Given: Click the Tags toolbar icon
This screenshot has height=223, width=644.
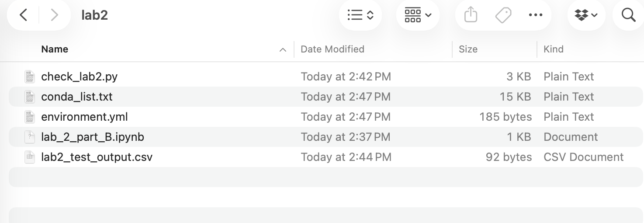Looking at the screenshot, I should [503, 15].
